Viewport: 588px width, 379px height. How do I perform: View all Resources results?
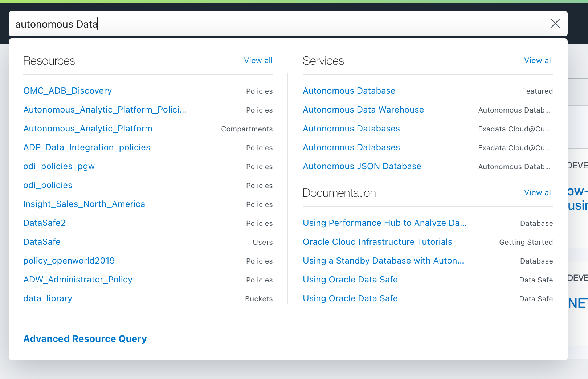coord(258,61)
